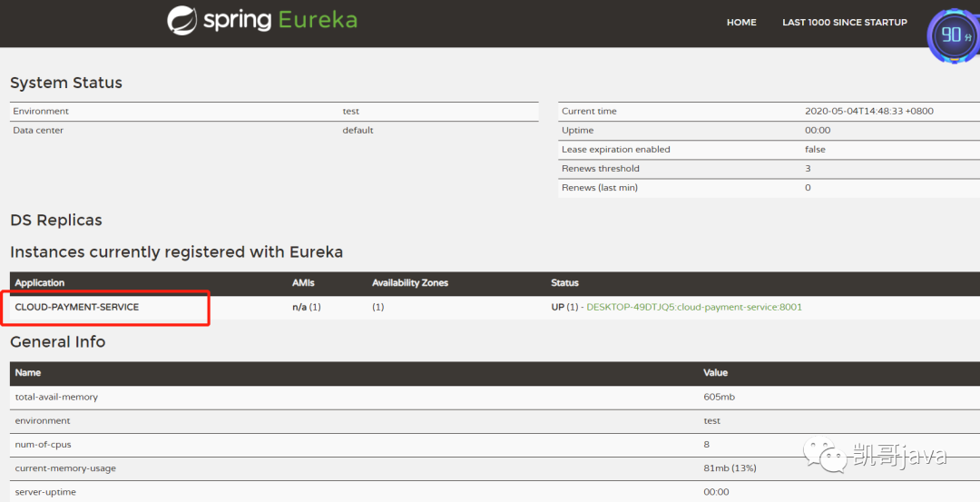This screenshot has width=980, height=502.
Task: Select the Environment label in System Status
Action: click(x=41, y=112)
